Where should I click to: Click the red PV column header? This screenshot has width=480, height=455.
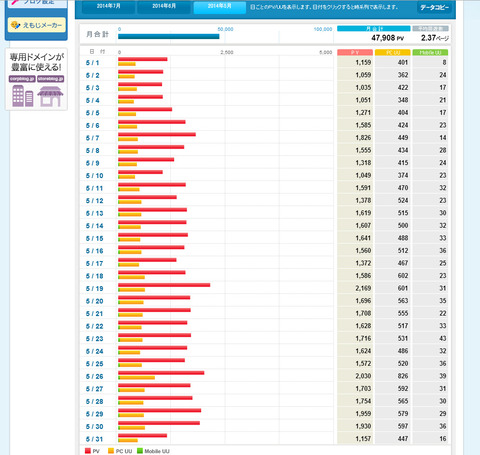pyautogui.click(x=355, y=52)
